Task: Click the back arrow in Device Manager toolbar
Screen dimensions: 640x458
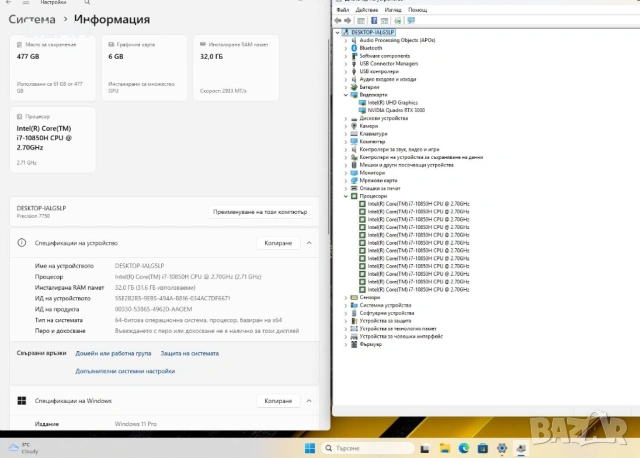Action: [x=337, y=19]
